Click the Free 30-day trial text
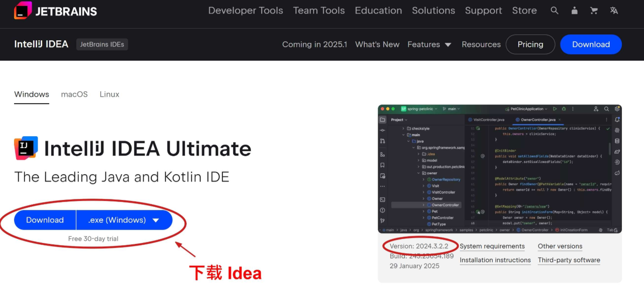This screenshot has width=644, height=304. pos(93,239)
